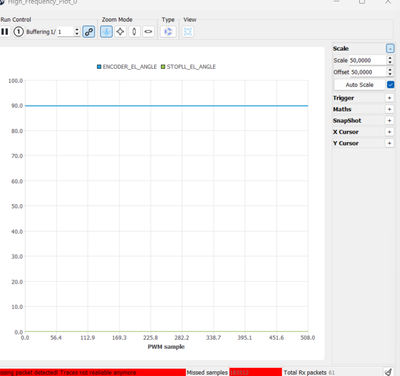
Task: Expand the Maths section
Action: tap(389, 109)
